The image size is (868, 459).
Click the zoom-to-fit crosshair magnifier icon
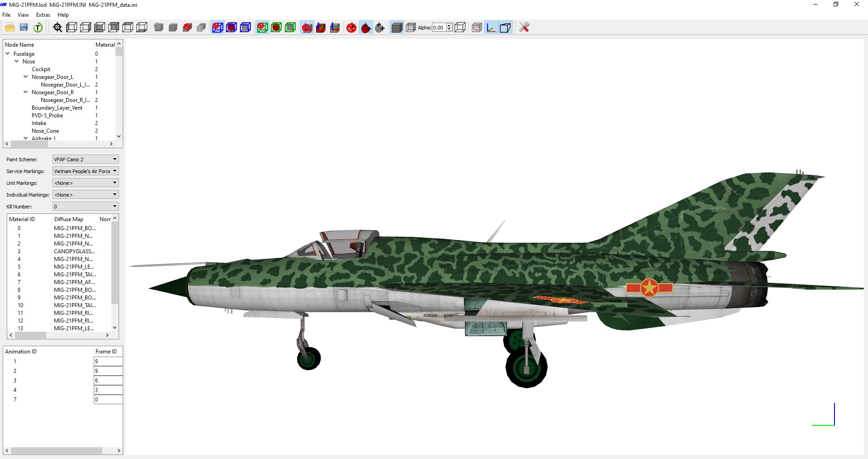point(58,28)
